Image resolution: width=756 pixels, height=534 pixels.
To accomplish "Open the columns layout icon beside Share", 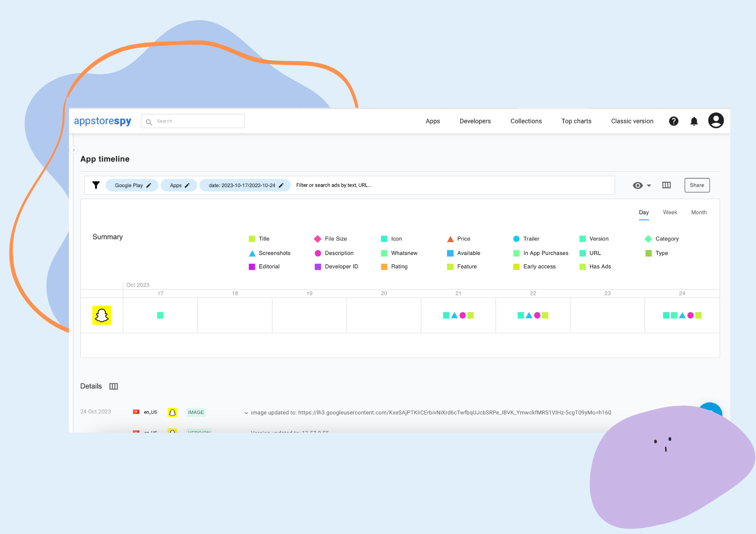I will tap(666, 185).
